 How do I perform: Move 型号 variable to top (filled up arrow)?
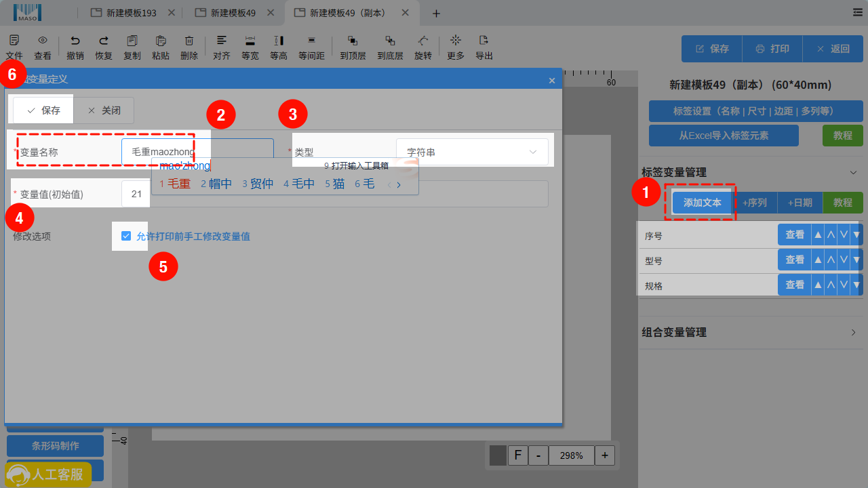click(818, 260)
